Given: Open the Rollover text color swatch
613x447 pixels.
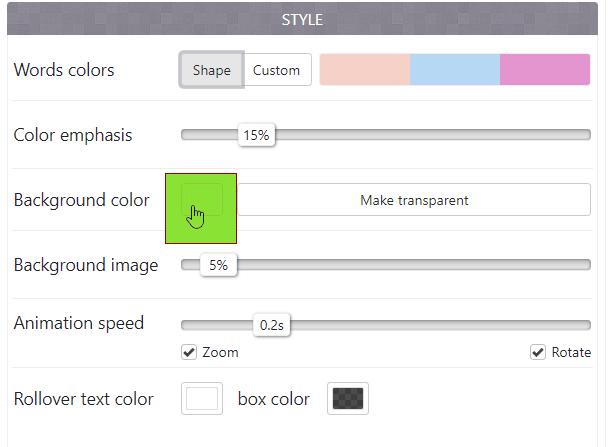Looking at the screenshot, I should coord(202,398).
